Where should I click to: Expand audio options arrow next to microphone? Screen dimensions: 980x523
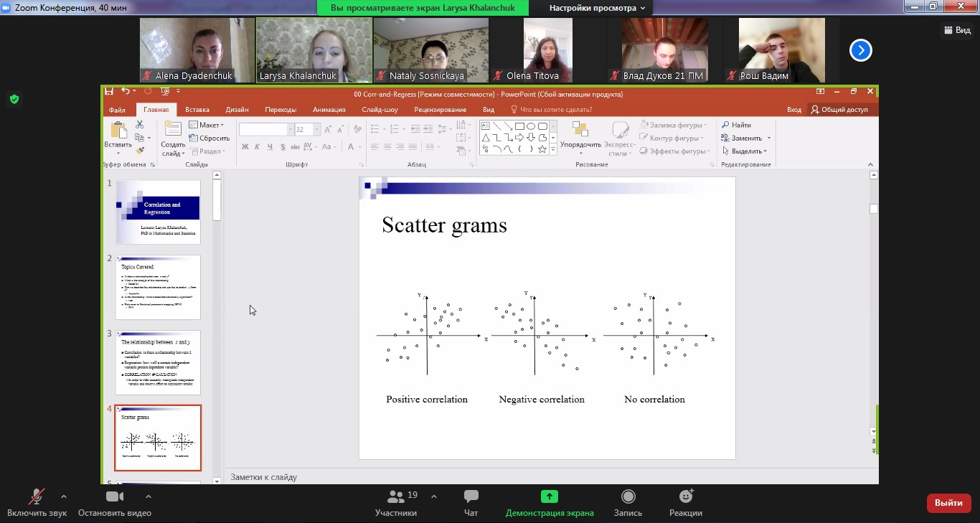click(x=64, y=496)
